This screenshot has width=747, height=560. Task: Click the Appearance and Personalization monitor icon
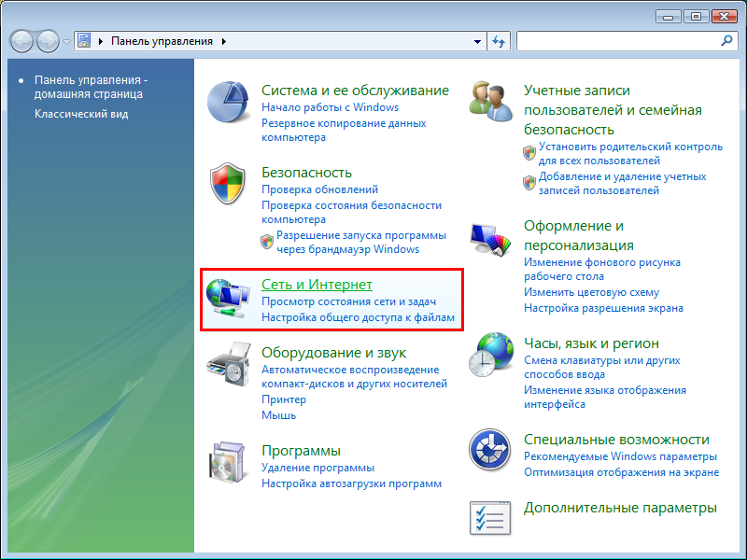[x=491, y=240]
